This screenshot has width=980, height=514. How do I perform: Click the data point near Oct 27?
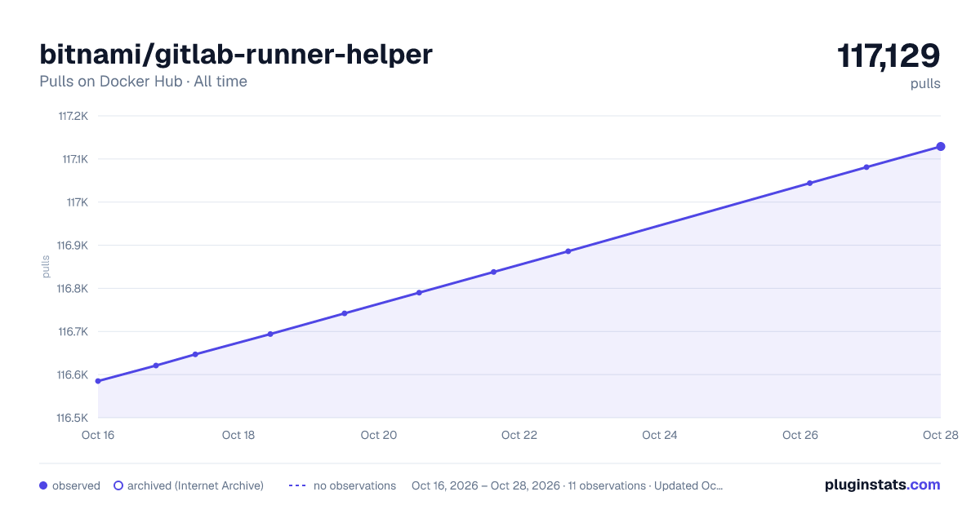(x=866, y=167)
